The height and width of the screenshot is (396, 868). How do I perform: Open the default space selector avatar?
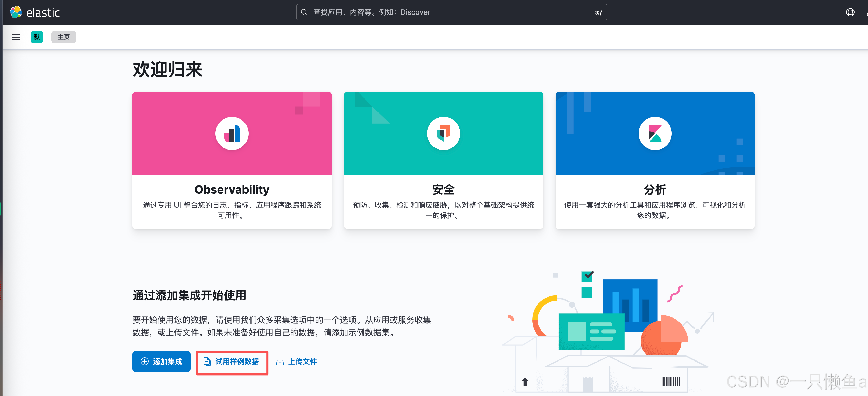tap(37, 37)
